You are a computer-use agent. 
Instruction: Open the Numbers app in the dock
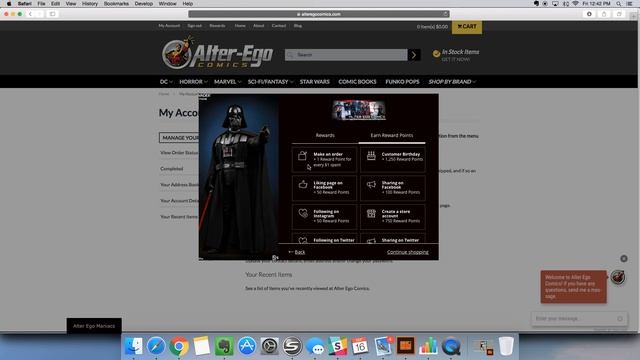[x=428, y=346]
